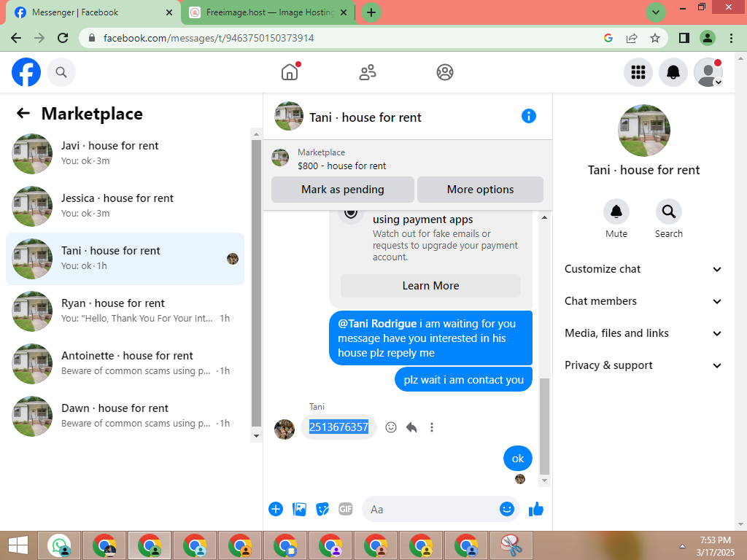Open WhatsApp from the taskbar
The width and height of the screenshot is (747, 560).
pos(59,545)
